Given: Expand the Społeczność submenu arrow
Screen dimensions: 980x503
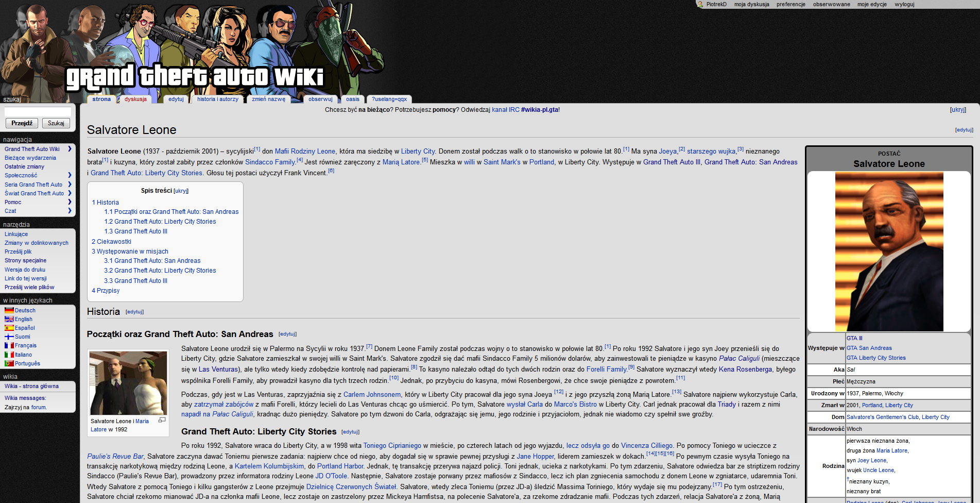Looking at the screenshot, I should click(x=70, y=175).
